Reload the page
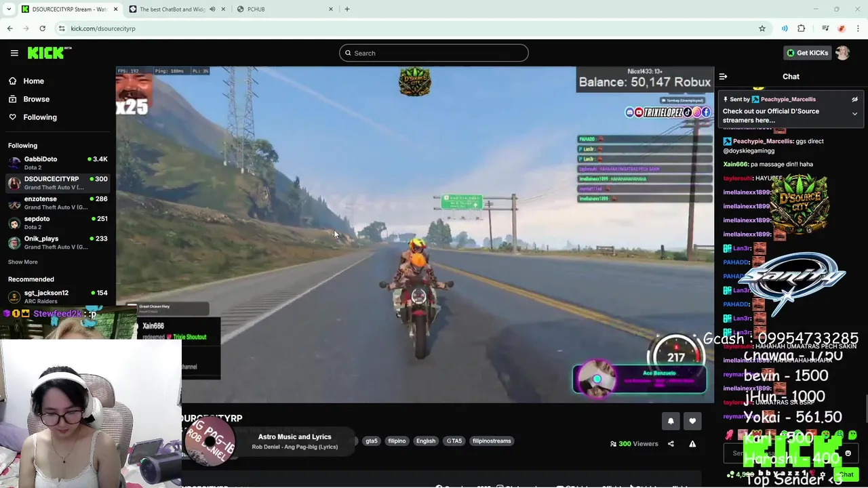Viewport: 868px width, 488px height. coord(42,28)
